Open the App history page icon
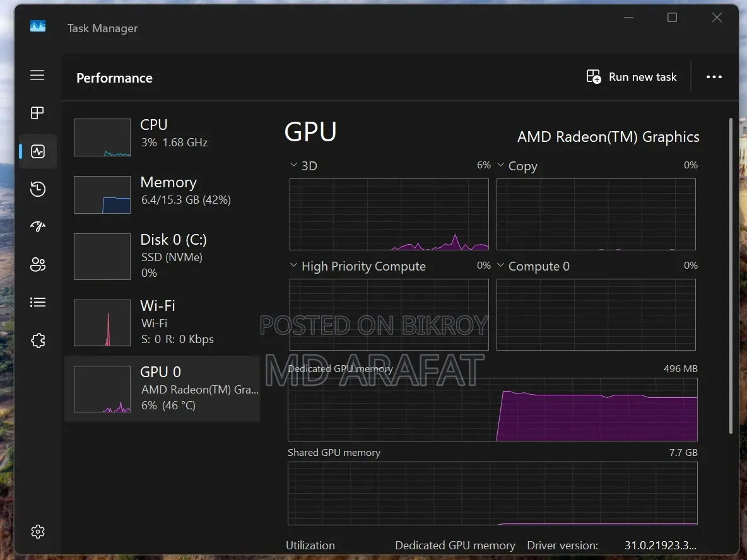The width and height of the screenshot is (747, 560). (38, 189)
